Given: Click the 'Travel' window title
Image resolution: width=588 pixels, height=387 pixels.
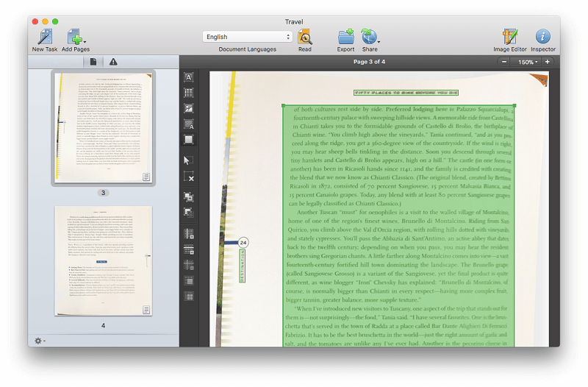Looking at the screenshot, I should point(294,22).
